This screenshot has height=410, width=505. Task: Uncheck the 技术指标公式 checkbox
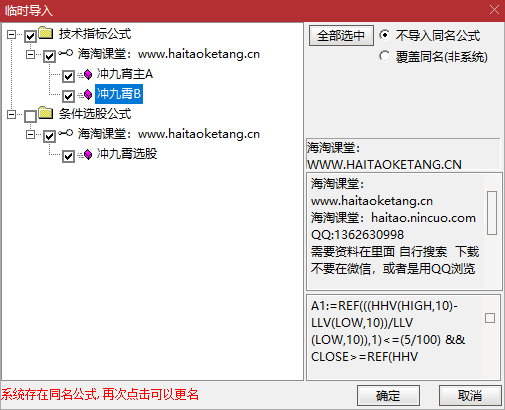pyautogui.click(x=30, y=36)
